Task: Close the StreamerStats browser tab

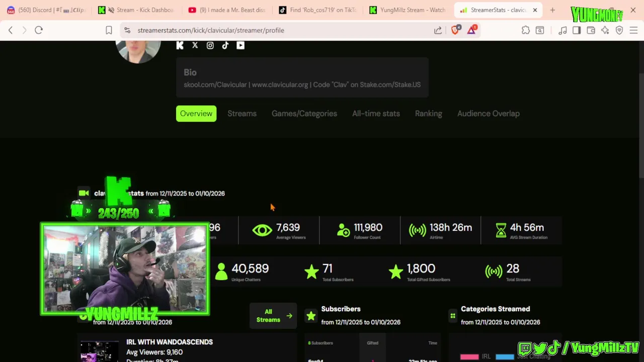Action: (x=535, y=10)
